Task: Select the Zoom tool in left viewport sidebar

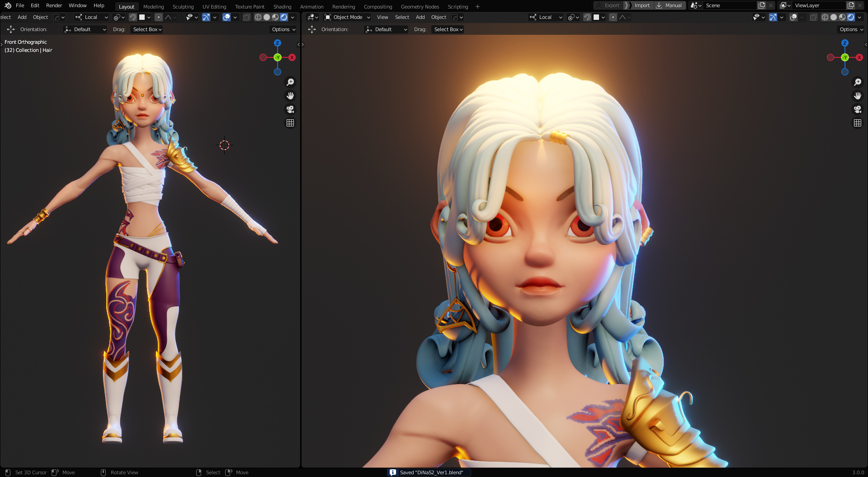Action: coord(290,82)
